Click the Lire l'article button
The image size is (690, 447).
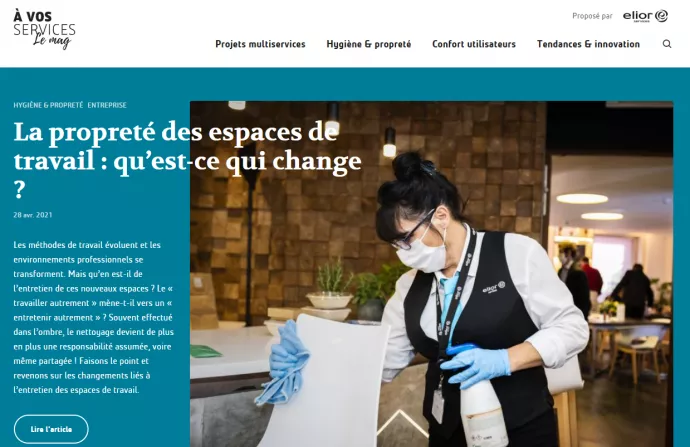tap(51, 429)
